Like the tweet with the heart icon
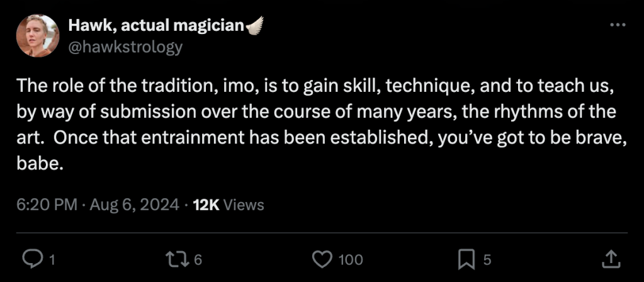Screen dimensions: 644x282 tap(322, 259)
